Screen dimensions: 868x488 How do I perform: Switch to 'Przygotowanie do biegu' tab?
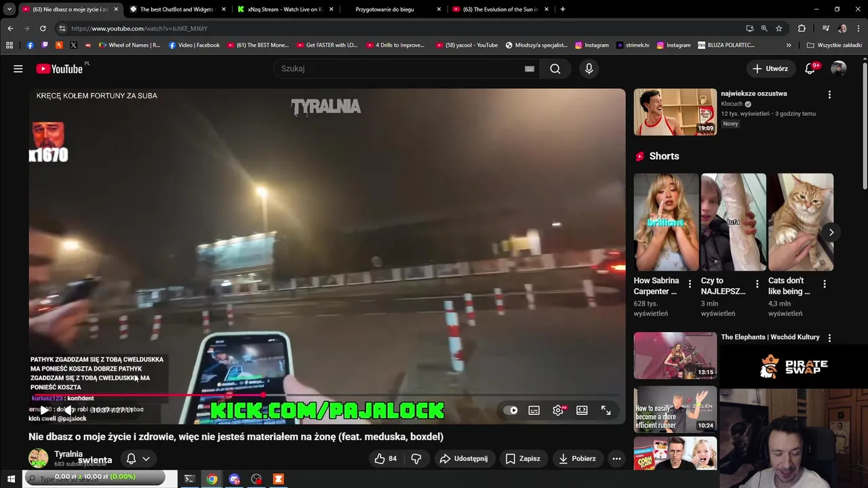[393, 9]
